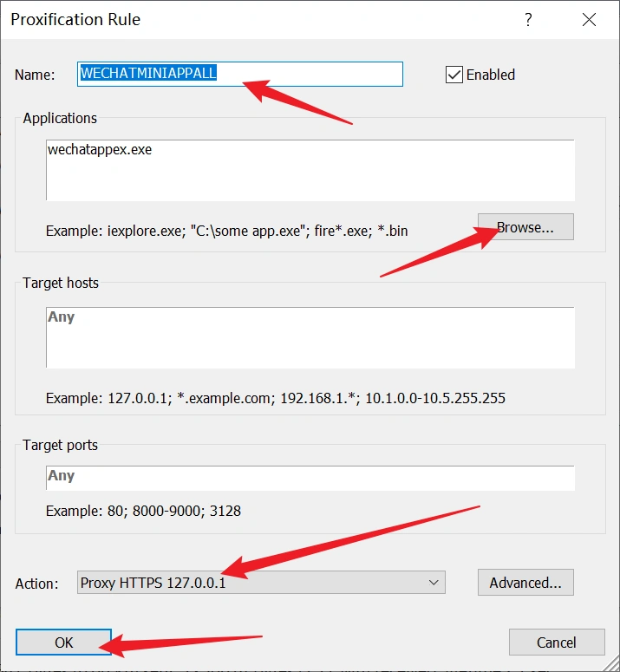Click the Target hosts example text
Image resolution: width=620 pixels, height=672 pixels.
[275, 399]
